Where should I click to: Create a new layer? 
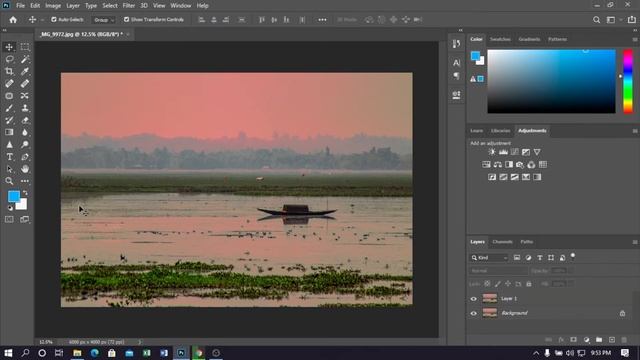pyautogui.click(x=612, y=340)
